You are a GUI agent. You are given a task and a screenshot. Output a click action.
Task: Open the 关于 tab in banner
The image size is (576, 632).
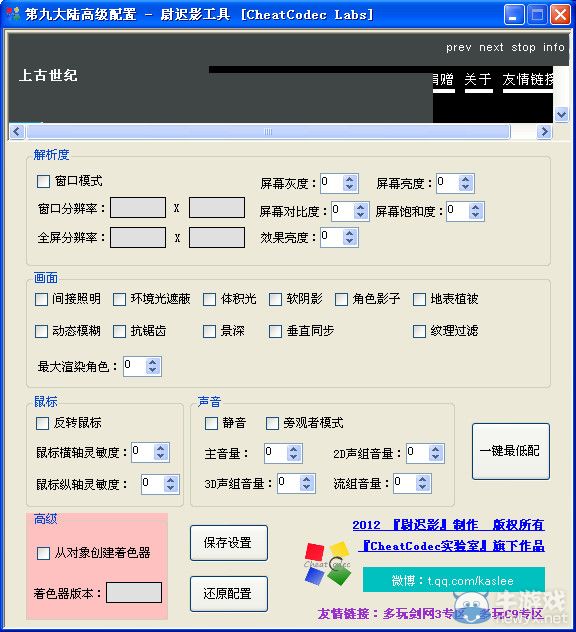pos(478,80)
